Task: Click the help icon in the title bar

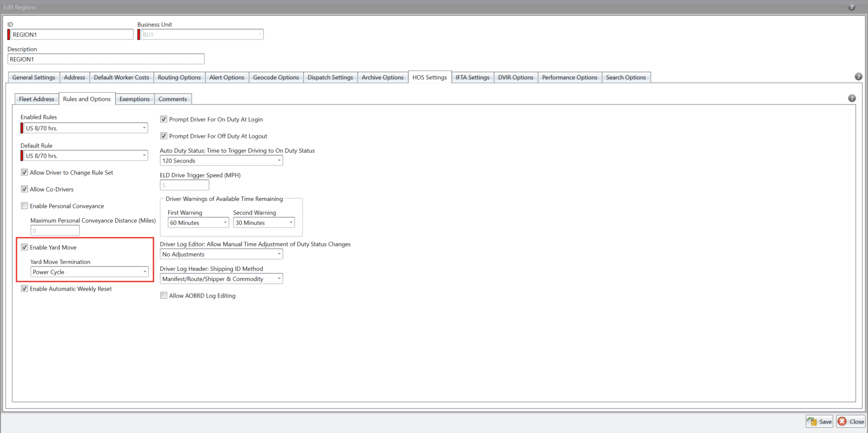Action: [x=851, y=7]
